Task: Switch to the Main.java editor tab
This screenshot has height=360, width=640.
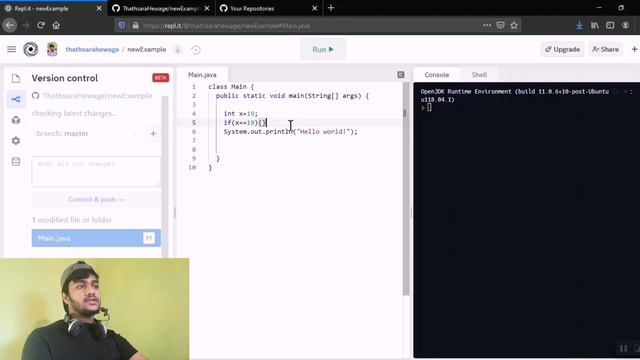Action: (x=202, y=75)
